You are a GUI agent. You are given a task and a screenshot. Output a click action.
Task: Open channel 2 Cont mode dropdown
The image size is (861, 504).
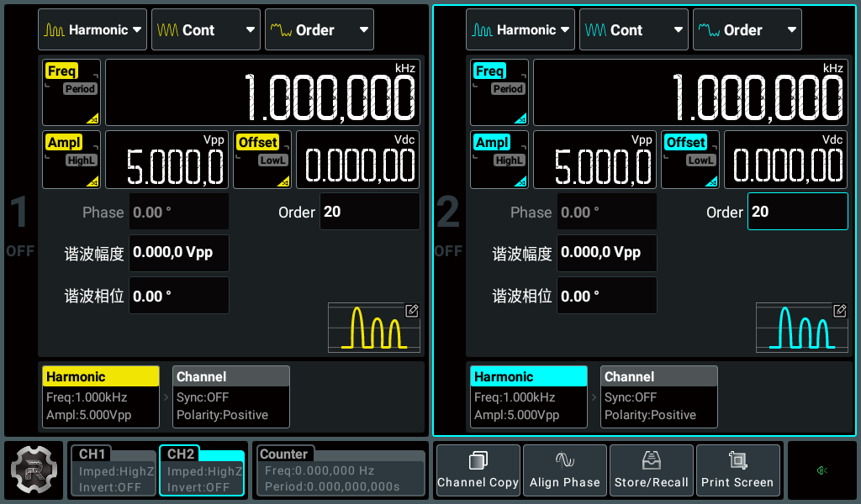[x=632, y=29]
